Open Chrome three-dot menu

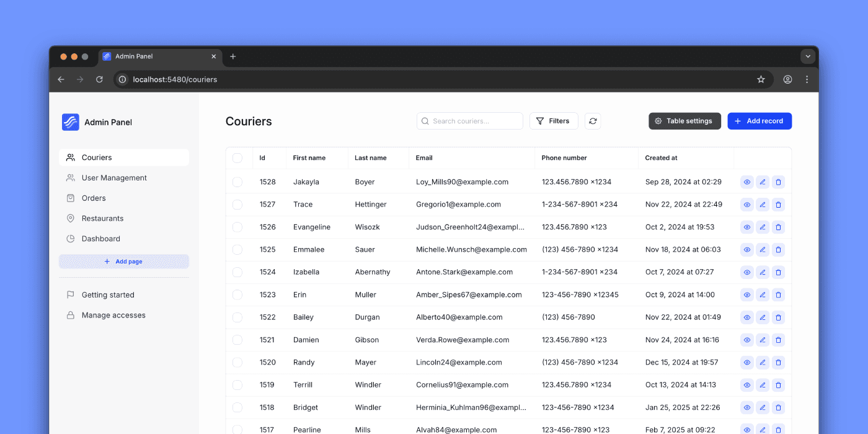(x=807, y=79)
